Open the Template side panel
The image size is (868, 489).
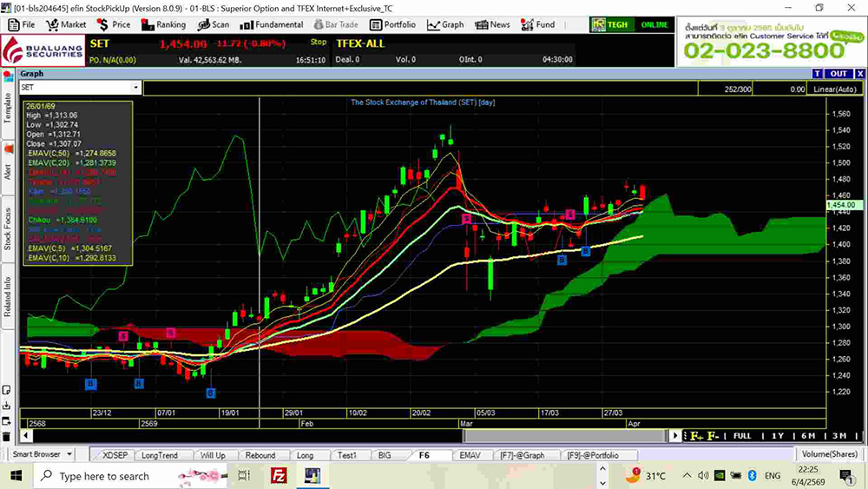tap(8, 107)
